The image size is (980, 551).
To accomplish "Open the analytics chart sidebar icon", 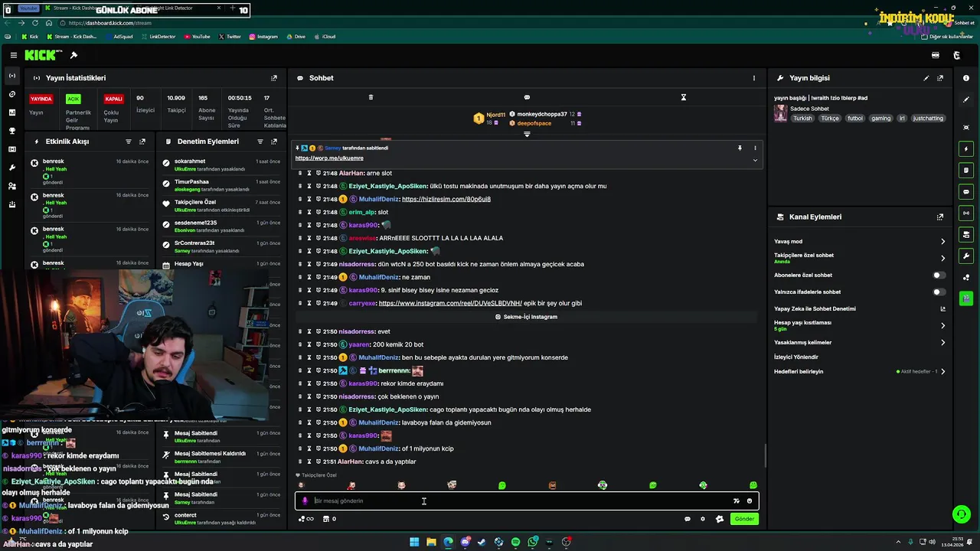I will 11,112.
